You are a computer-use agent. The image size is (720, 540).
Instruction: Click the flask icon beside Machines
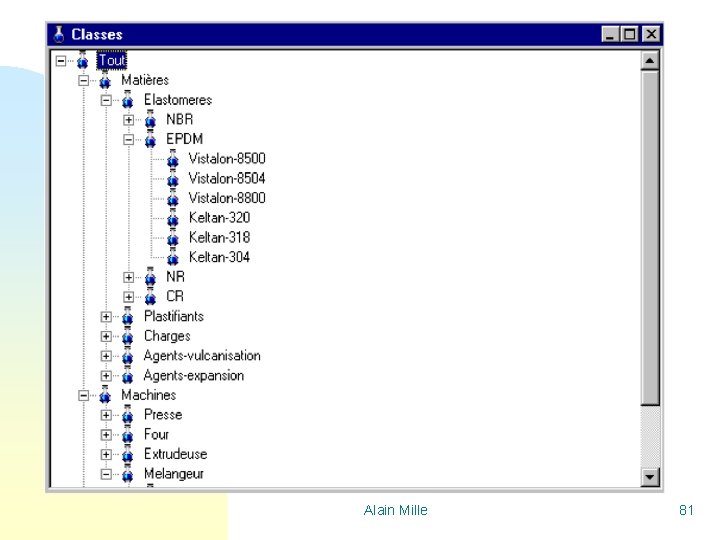[x=105, y=395]
